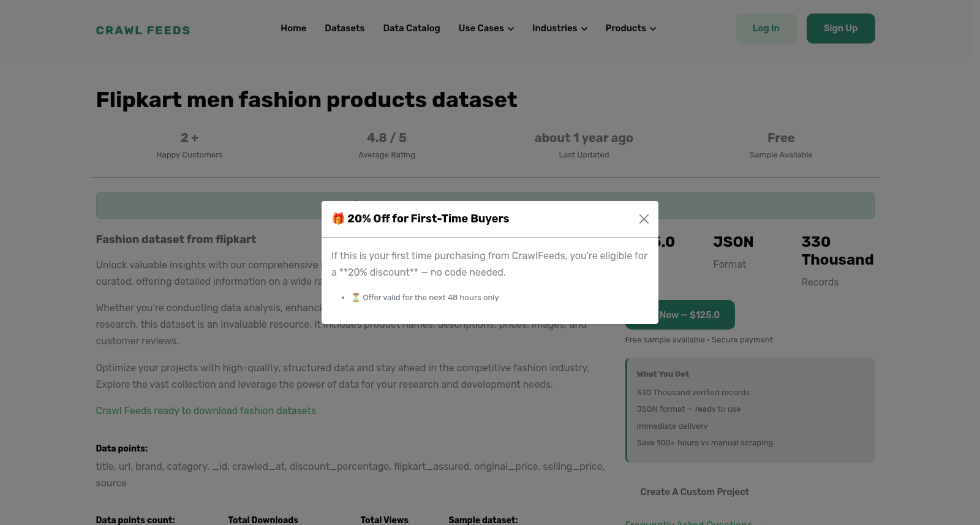Click the 'about 1 year ago' last updated value

(x=584, y=138)
